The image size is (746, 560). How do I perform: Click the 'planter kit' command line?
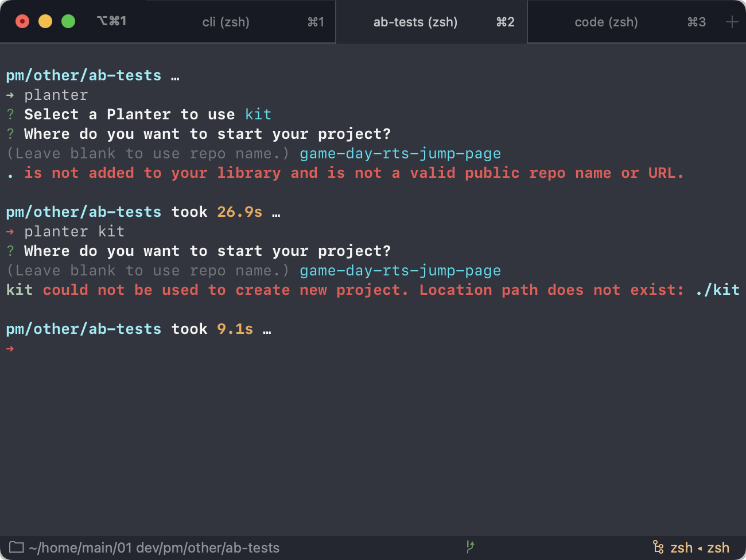(x=74, y=231)
